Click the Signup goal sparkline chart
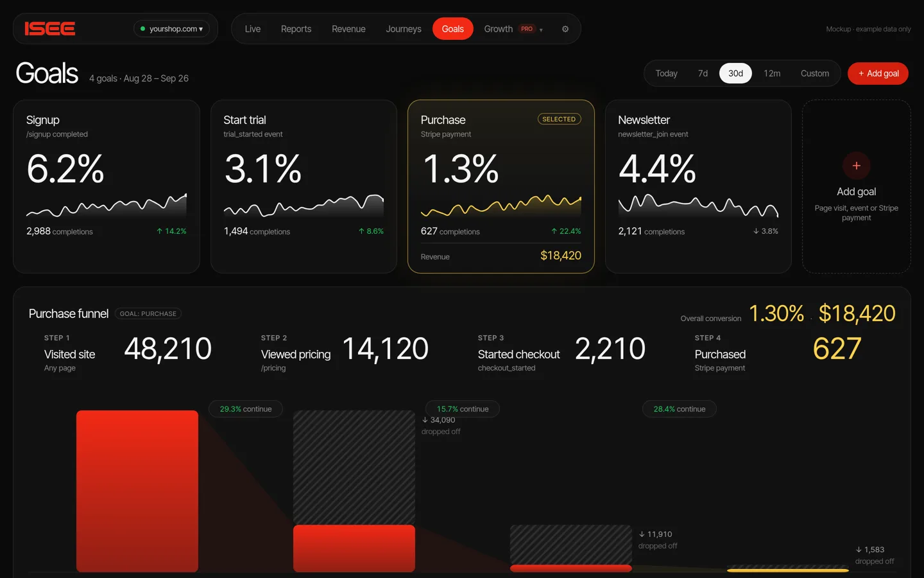This screenshot has width=924, height=578. tap(107, 206)
